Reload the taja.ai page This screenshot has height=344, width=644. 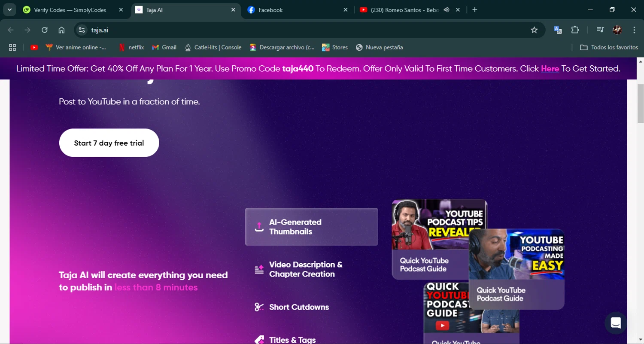[x=44, y=30]
